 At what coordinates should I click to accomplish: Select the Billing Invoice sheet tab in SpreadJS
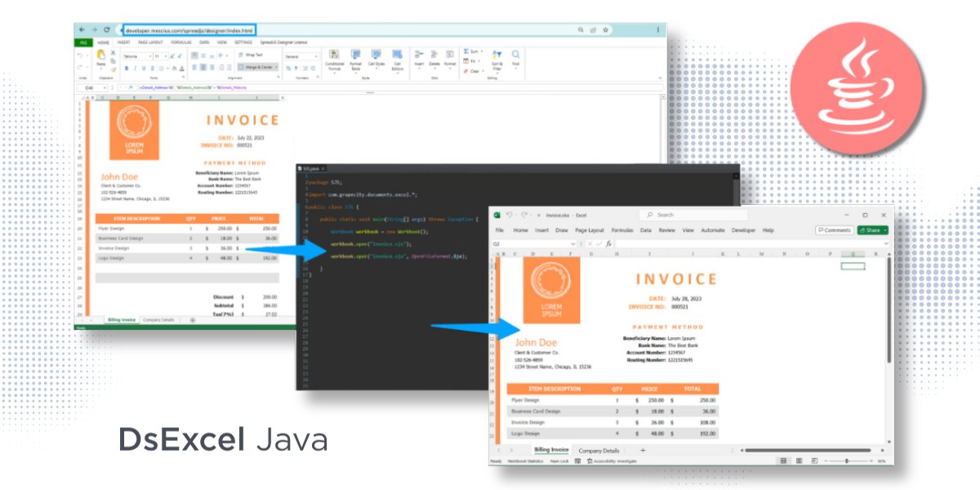click(x=121, y=320)
